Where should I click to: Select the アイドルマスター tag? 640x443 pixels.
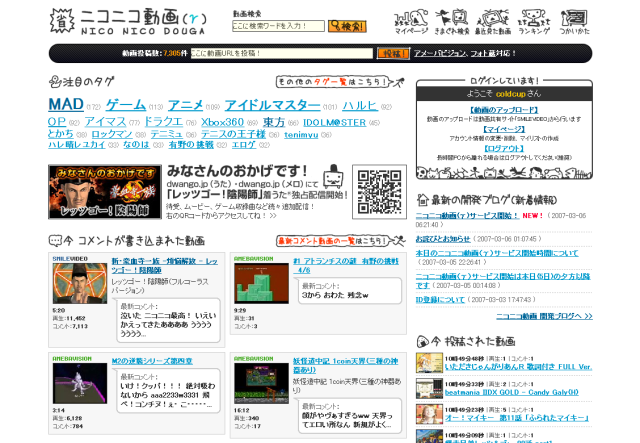click(x=272, y=105)
